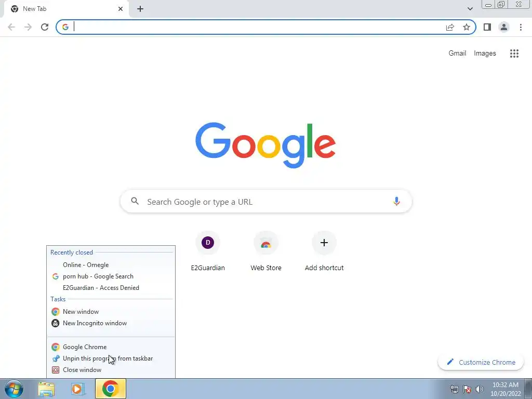
Task: Choose New Incognito window
Action: click(x=111, y=323)
